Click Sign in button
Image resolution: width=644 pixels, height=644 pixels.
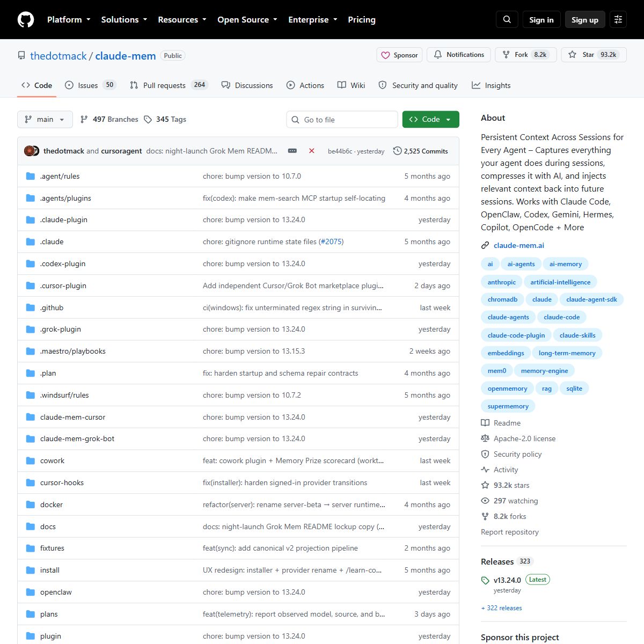click(541, 19)
